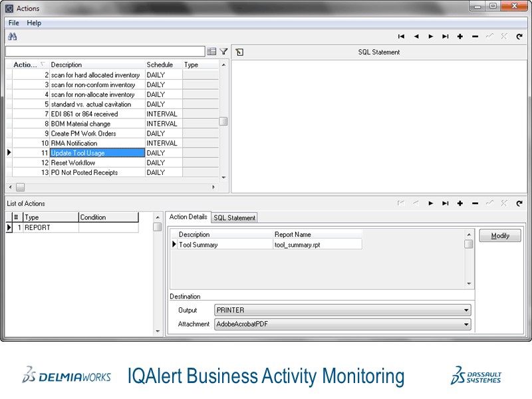Step to the next action using the right arrow icon
Screen dimensions: 532x399
click(x=432, y=37)
